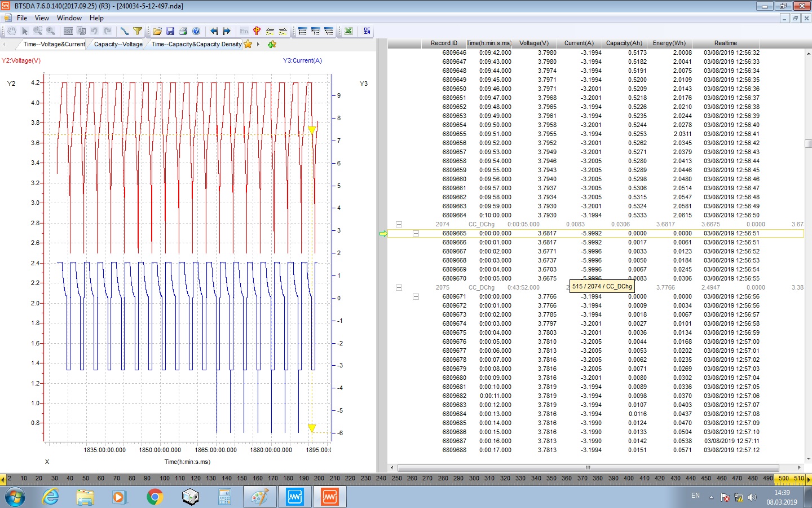Collapse record group at 6809671
Image resolution: width=812 pixels, height=508 pixels.
416,296
